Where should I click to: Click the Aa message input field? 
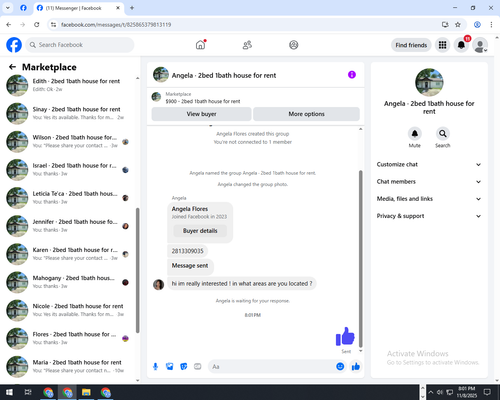pyautogui.click(x=272, y=367)
